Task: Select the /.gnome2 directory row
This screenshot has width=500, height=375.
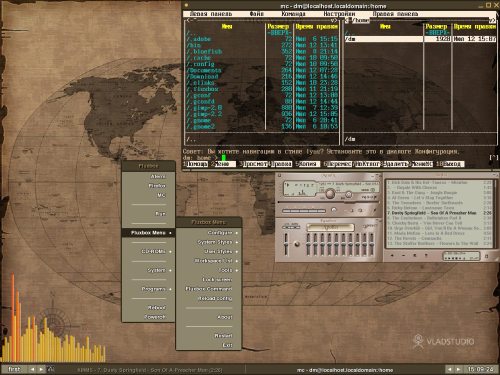Action: click(262, 127)
